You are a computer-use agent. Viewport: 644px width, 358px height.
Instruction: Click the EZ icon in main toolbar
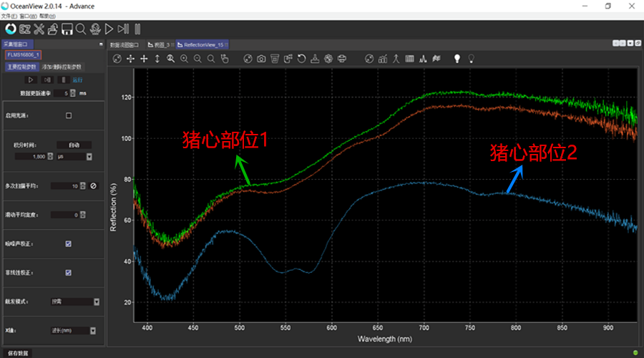(24, 29)
